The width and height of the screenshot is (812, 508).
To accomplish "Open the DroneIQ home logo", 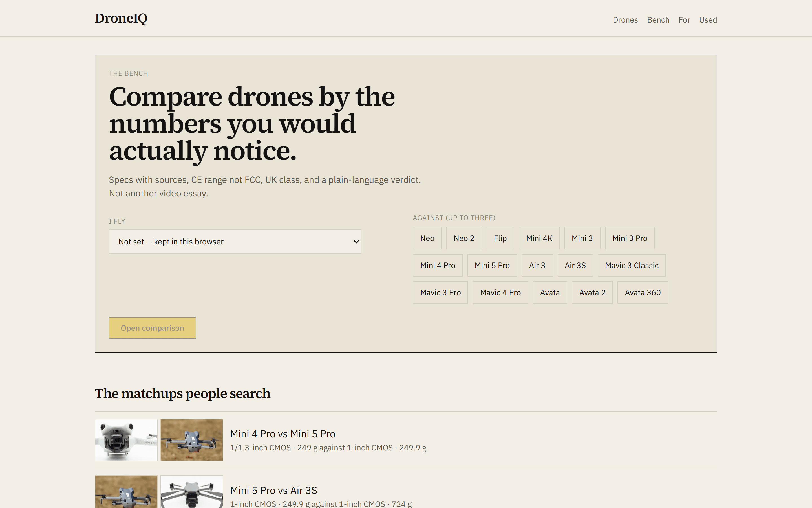I will click(121, 18).
